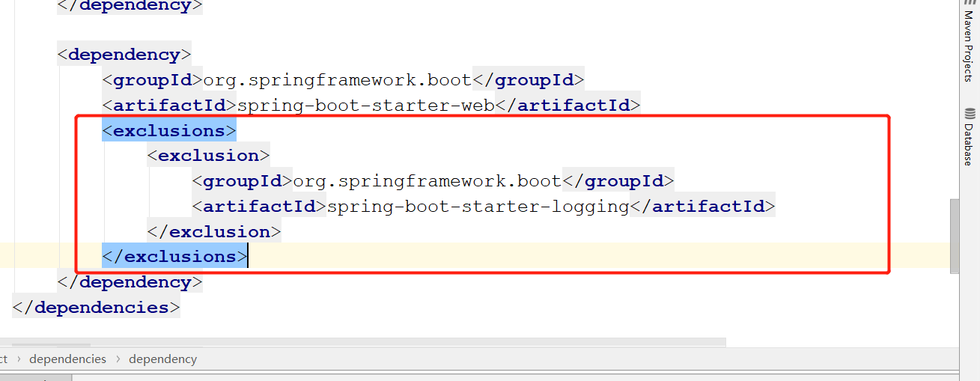Click 'spring-boot-starter-web' artifactId text
This screenshot has width=980, height=381.
pos(366,105)
